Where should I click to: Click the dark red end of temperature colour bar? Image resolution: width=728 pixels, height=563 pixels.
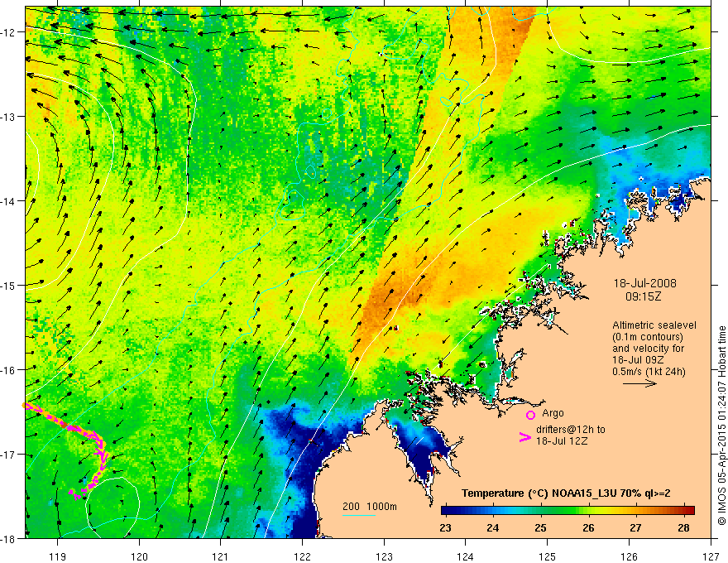point(689,510)
